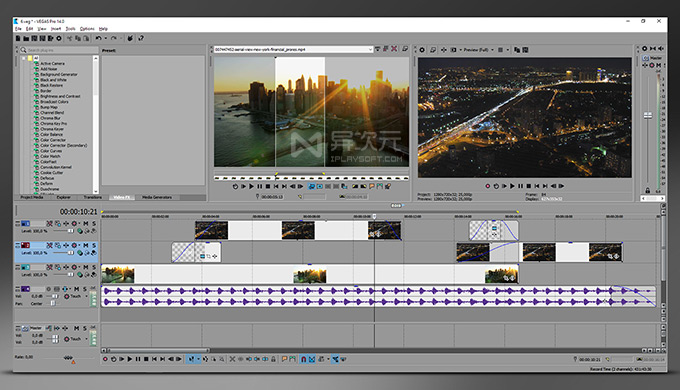Click the Master volume fader handle
This screenshot has width=680, height=390.
(647, 115)
